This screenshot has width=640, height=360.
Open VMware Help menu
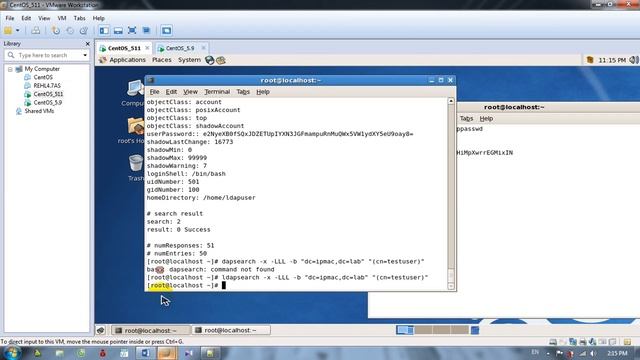98,18
